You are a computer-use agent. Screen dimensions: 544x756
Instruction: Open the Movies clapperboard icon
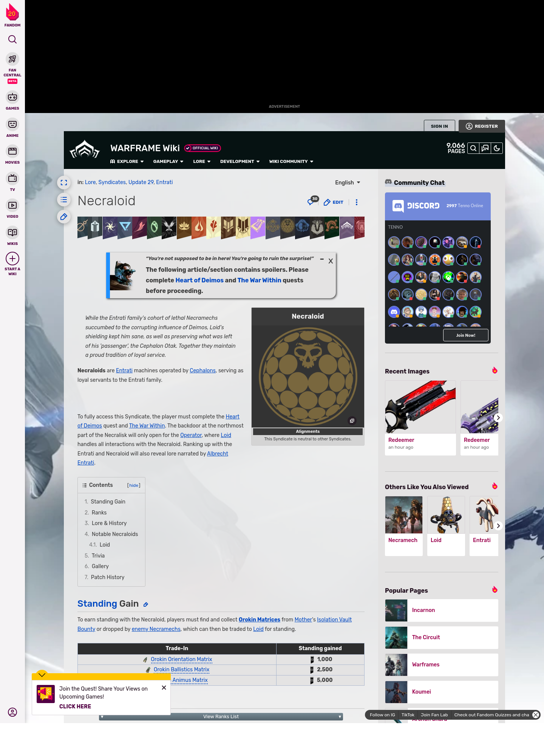pyautogui.click(x=12, y=151)
